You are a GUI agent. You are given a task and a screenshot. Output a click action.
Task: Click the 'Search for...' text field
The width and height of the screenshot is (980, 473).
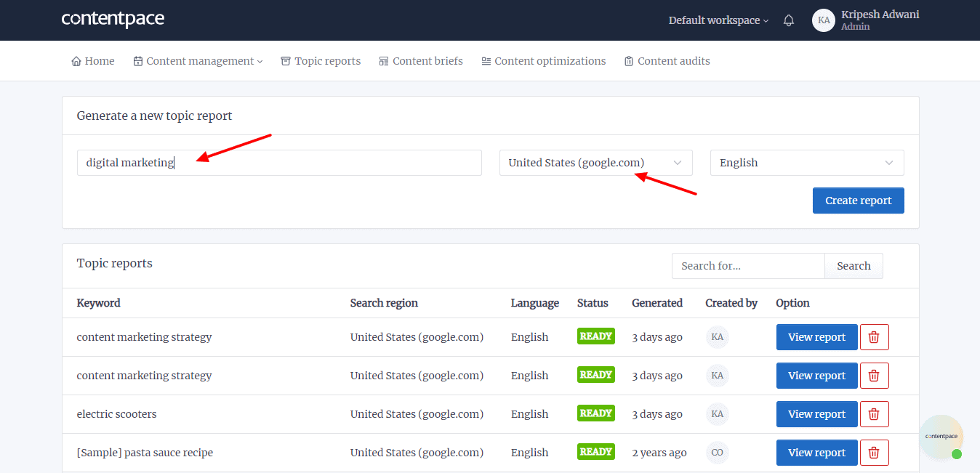(748, 266)
